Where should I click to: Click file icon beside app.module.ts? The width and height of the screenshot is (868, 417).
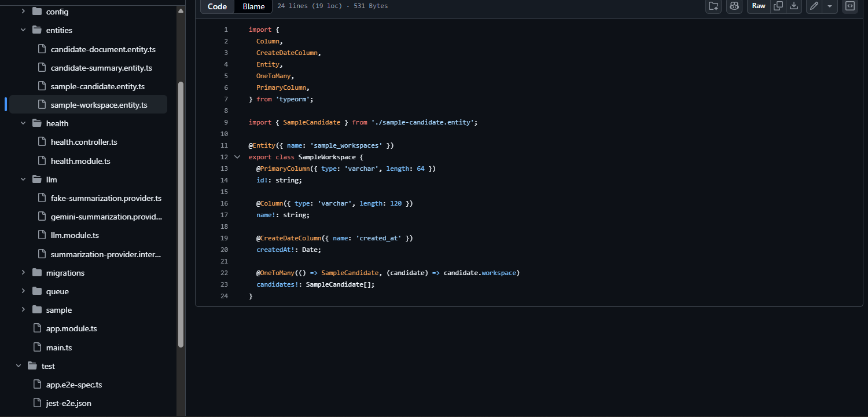[x=37, y=328]
